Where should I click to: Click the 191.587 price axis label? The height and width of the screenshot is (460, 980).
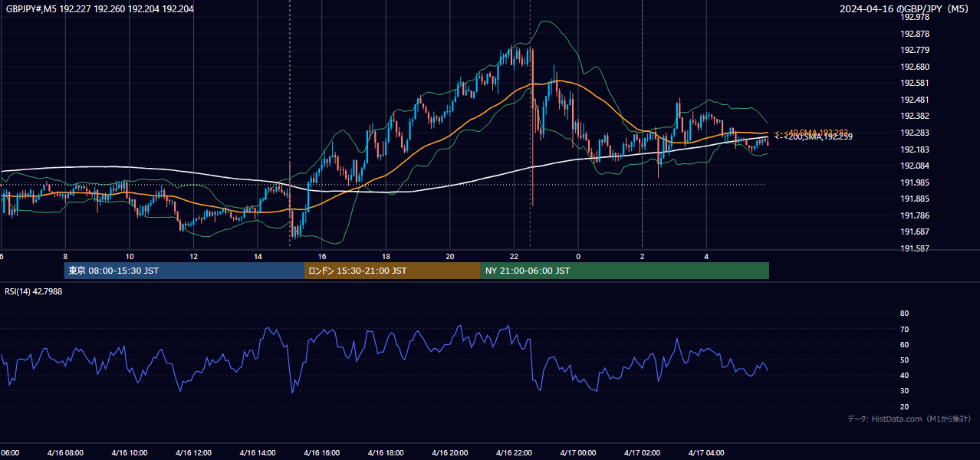point(915,249)
